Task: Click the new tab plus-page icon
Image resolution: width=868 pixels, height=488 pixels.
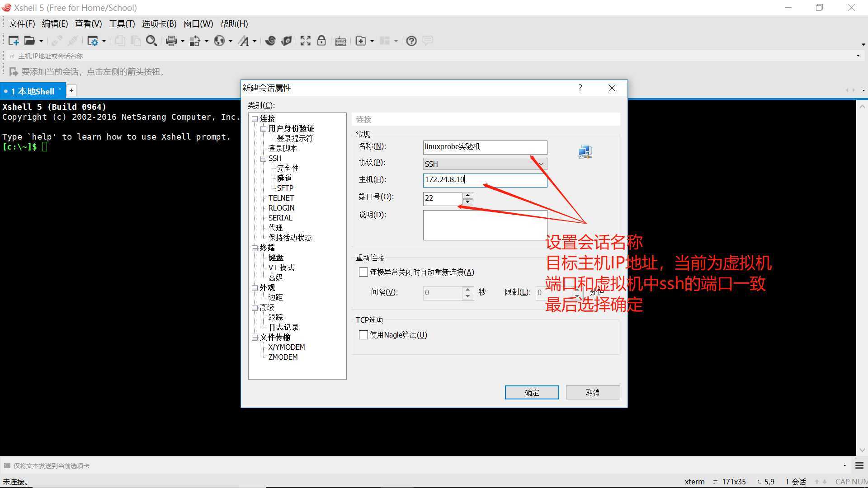Action: (361, 41)
